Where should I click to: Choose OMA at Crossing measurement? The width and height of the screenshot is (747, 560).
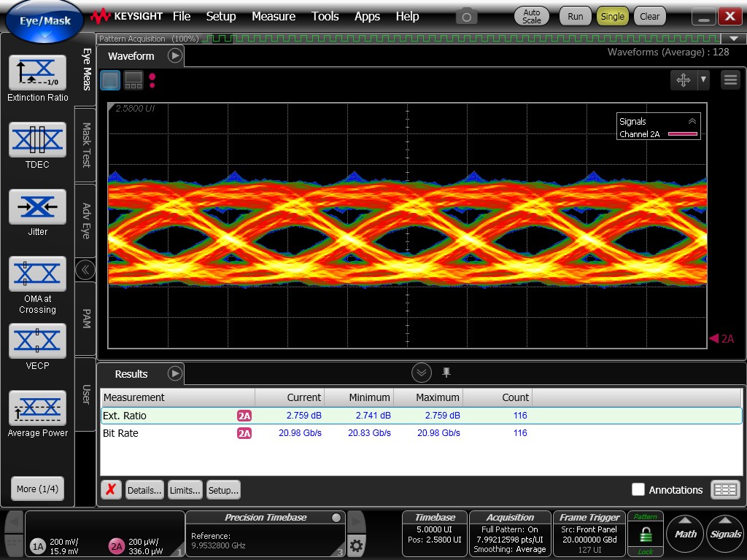(x=37, y=274)
